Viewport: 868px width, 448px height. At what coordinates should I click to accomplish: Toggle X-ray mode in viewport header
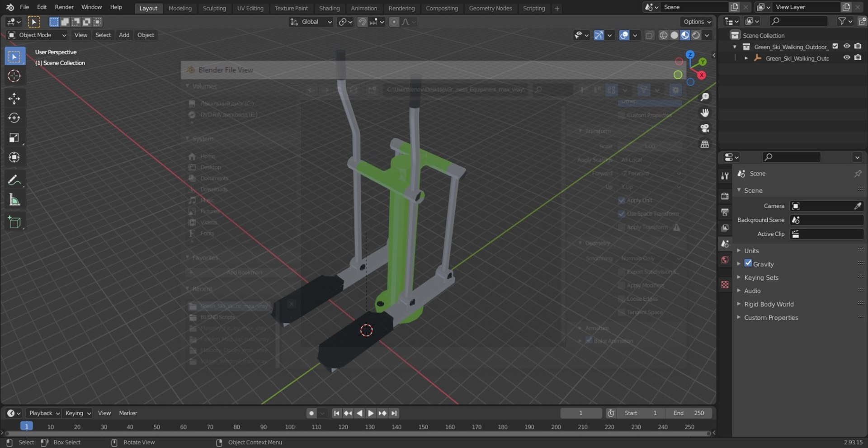pyautogui.click(x=649, y=35)
